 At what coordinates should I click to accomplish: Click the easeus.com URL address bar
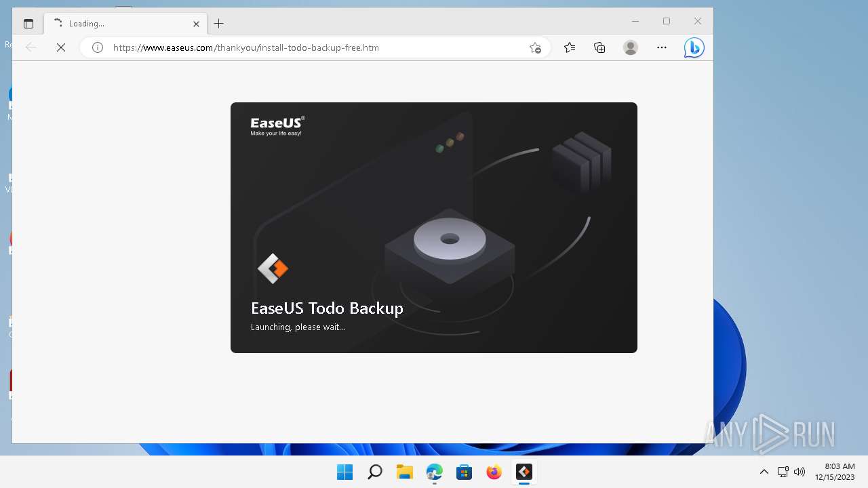click(315, 47)
